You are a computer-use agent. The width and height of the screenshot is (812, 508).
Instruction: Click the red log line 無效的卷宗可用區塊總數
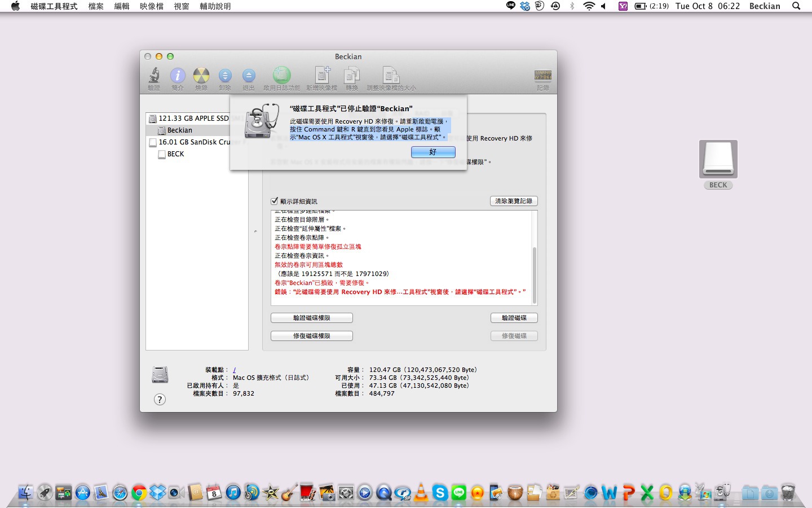[308, 265]
